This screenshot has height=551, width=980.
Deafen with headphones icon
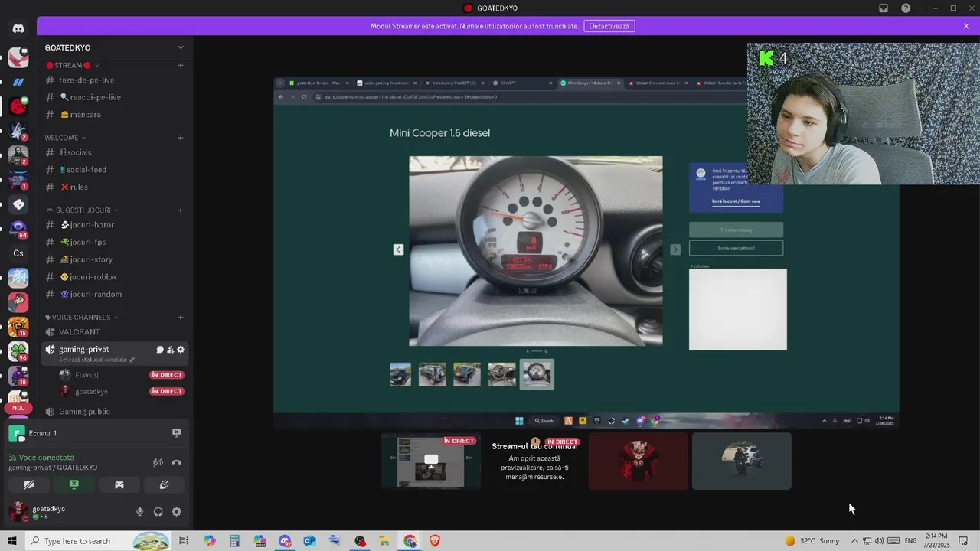pyautogui.click(x=158, y=512)
